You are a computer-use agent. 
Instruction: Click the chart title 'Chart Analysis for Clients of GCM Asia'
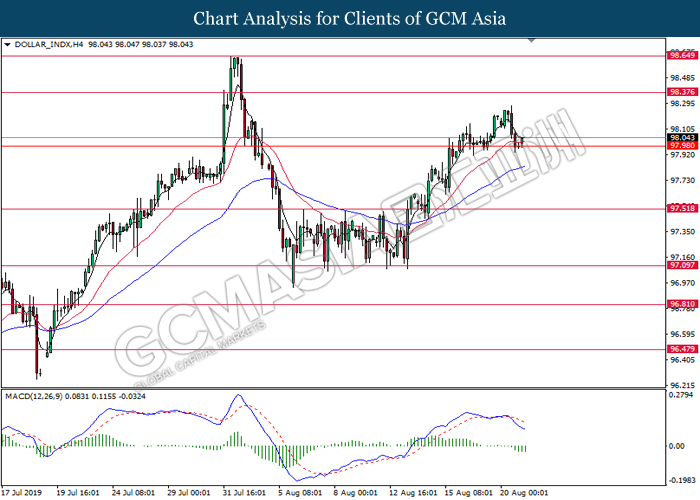click(x=349, y=19)
